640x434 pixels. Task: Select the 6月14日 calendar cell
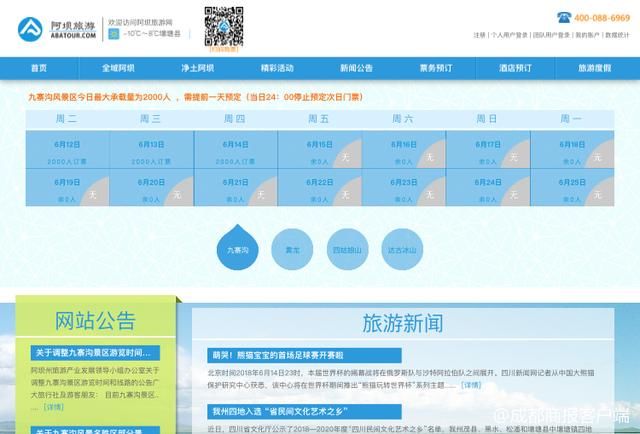click(x=236, y=149)
